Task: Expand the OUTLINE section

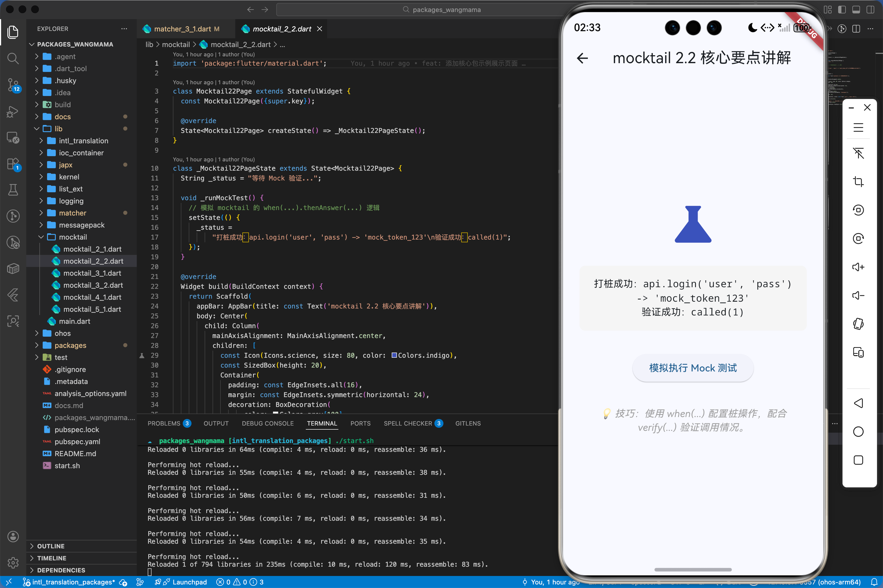Action: click(82, 546)
